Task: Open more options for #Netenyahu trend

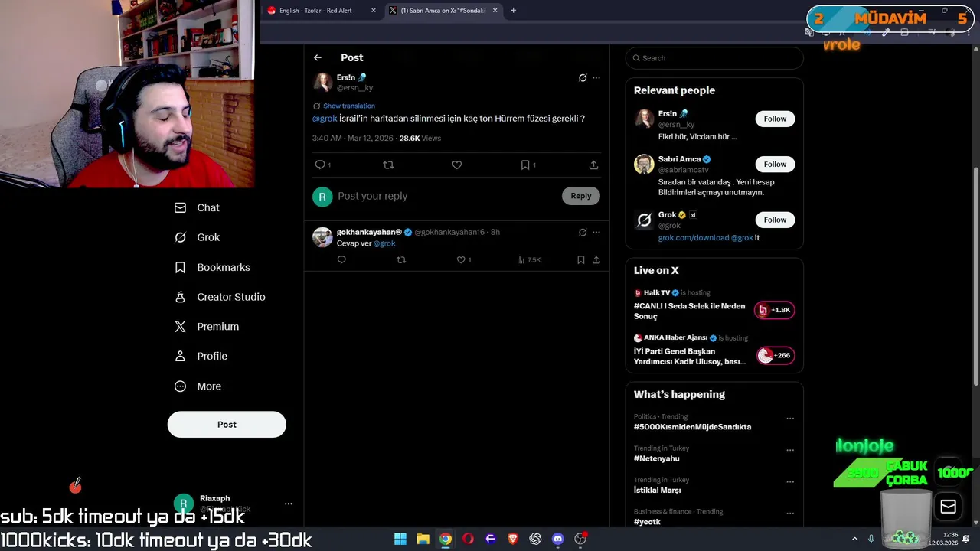Action: [790, 450]
